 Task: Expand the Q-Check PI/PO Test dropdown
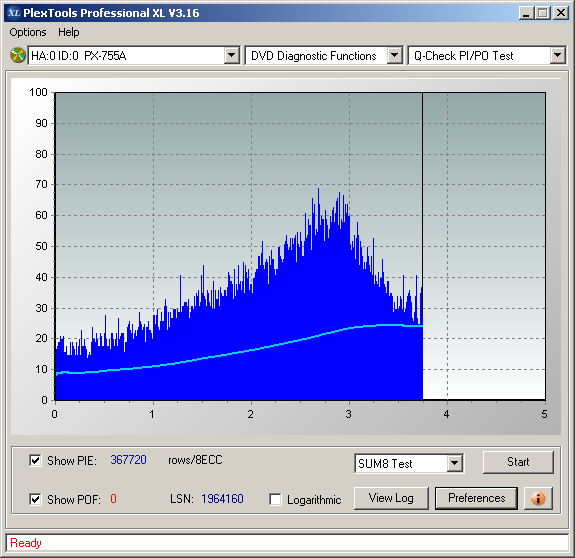(x=557, y=55)
